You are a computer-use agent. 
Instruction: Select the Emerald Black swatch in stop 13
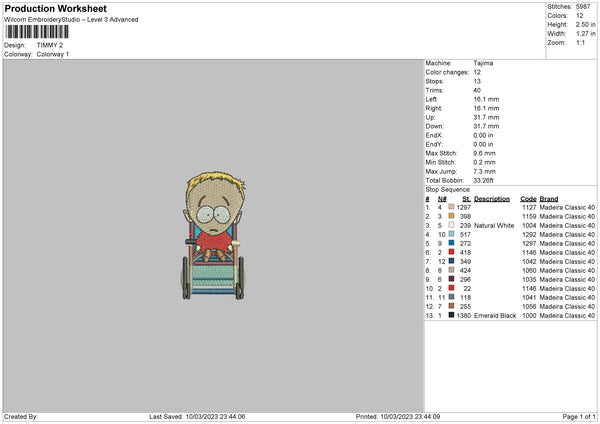pyautogui.click(x=451, y=315)
